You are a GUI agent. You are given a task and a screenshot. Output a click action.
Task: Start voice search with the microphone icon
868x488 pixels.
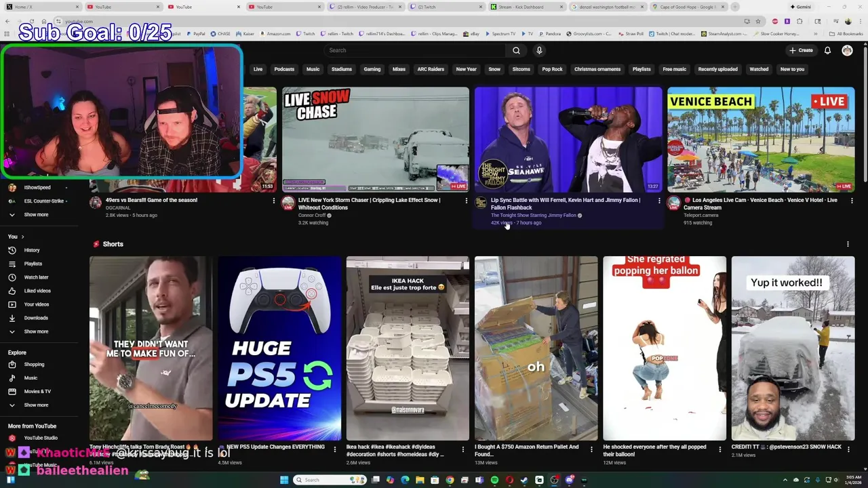point(539,50)
